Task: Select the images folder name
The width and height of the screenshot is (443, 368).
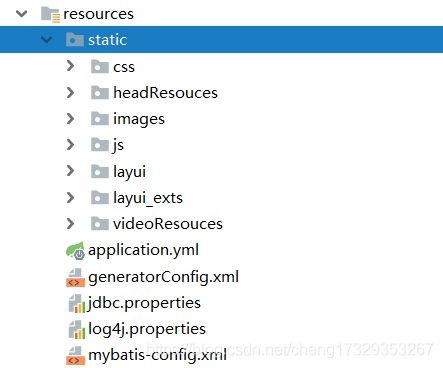Action: tap(139, 119)
